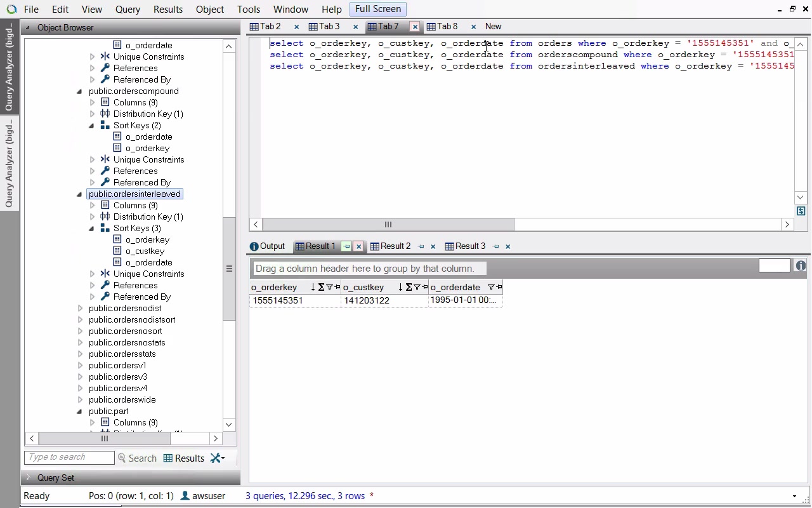Click the Full Screen button

click(x=377, y=9)
